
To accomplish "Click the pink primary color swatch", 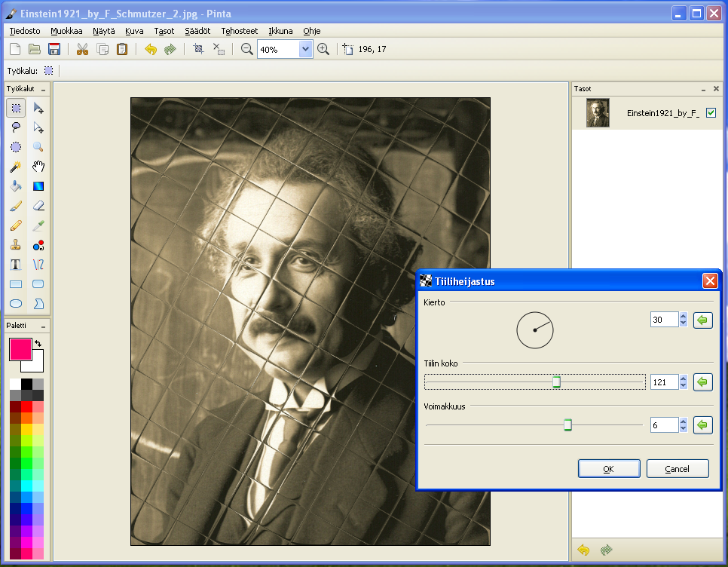I will tap(20, 349).
